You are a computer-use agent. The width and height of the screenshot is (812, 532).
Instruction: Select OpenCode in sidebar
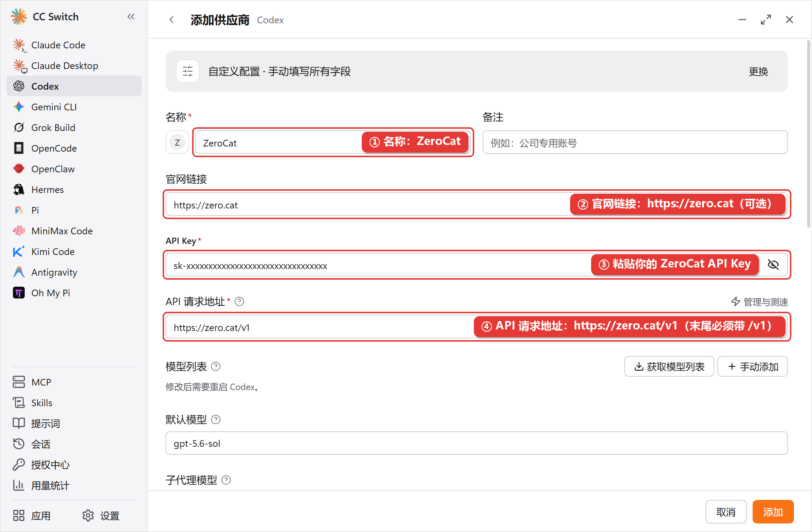[x=74, y=148]
